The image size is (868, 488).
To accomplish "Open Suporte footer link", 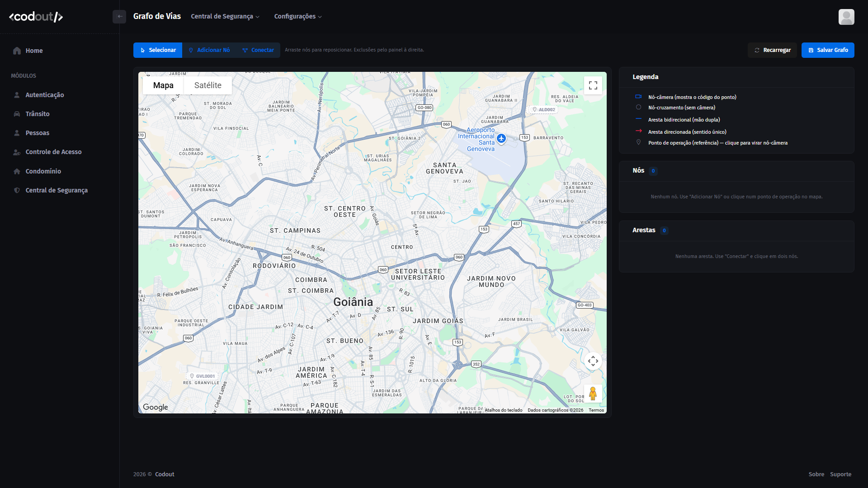I will tap(840, 474).
